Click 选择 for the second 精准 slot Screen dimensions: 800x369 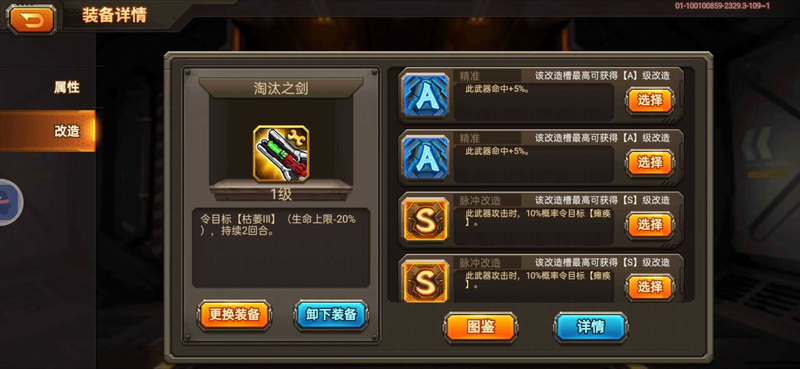click(650, 163)
